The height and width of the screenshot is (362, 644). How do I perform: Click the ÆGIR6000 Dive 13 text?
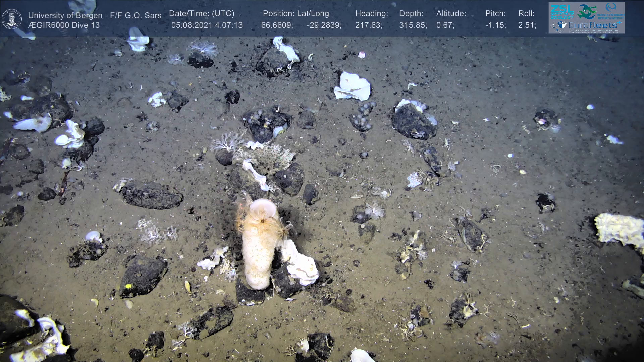(x=64, y=25)
